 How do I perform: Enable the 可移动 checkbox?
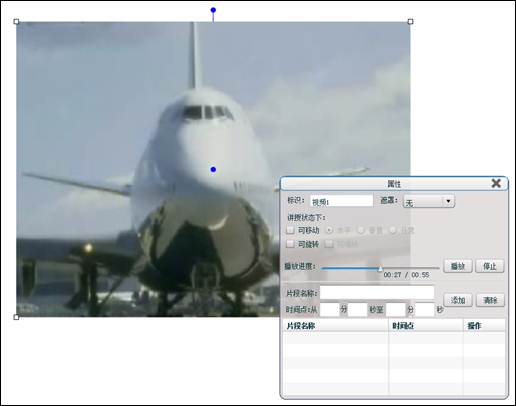290,230
